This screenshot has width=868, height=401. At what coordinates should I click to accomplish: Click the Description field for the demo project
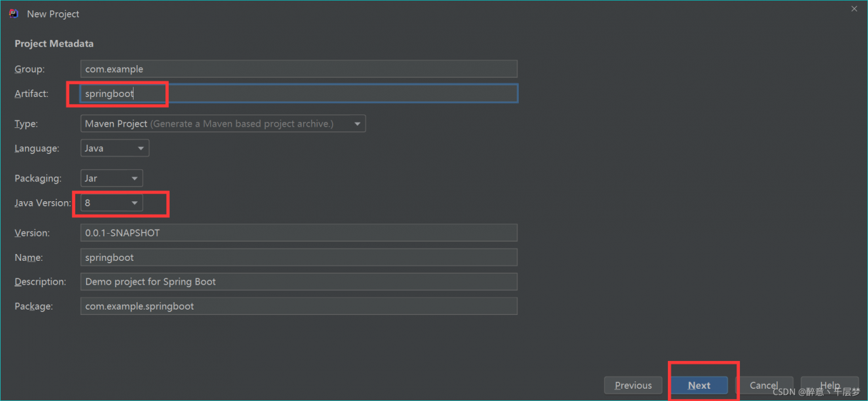click(x=298, y=282)
